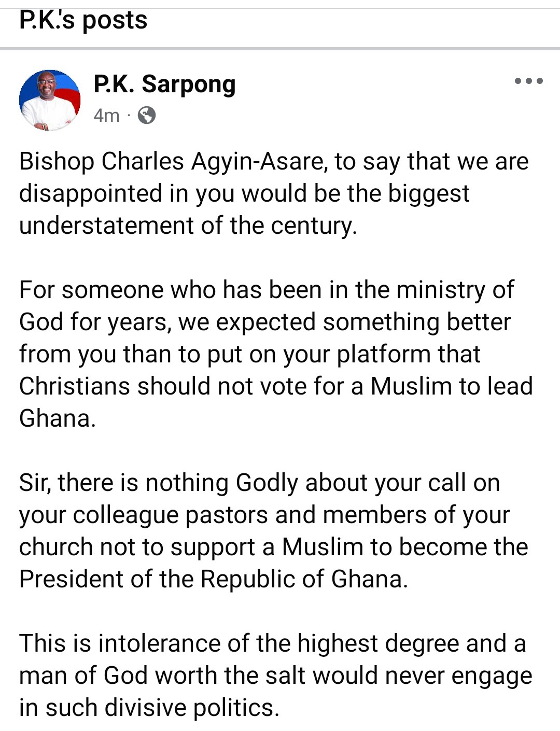Open the post's three-dot options menu
The height and width of the screenshot is (731, 560).
click(528, 81)
